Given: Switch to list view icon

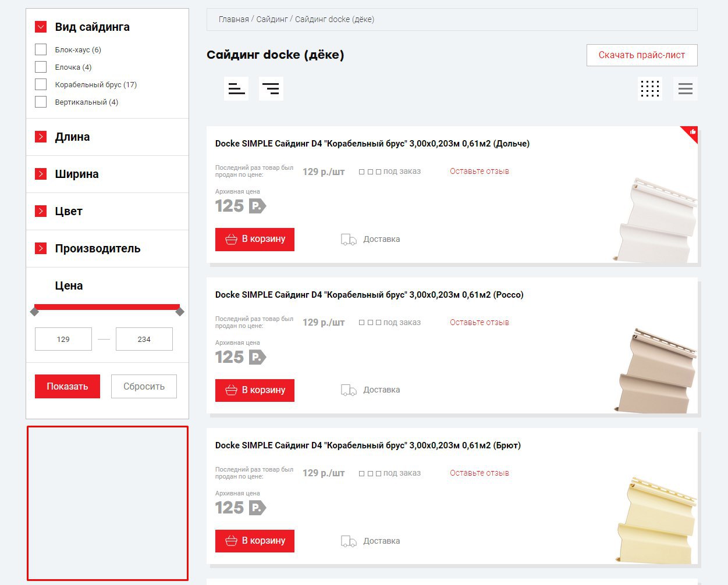Looking at the screenshot, I should click(686, 88).
